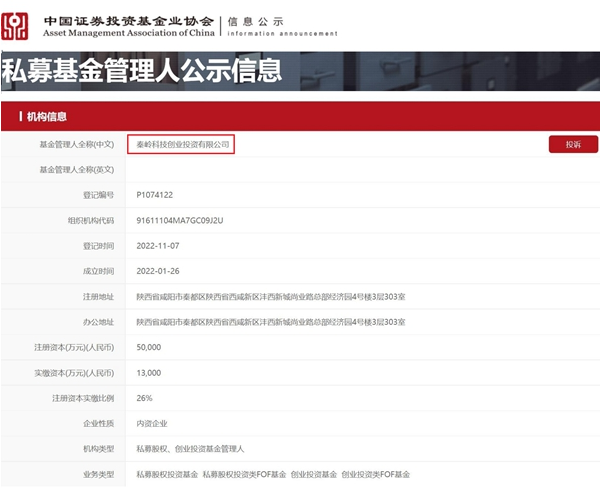The width and height of the screenshot is (600, 492).
Task: Click 私募股权、创业投资基金管理人 value
Action: 190,449
